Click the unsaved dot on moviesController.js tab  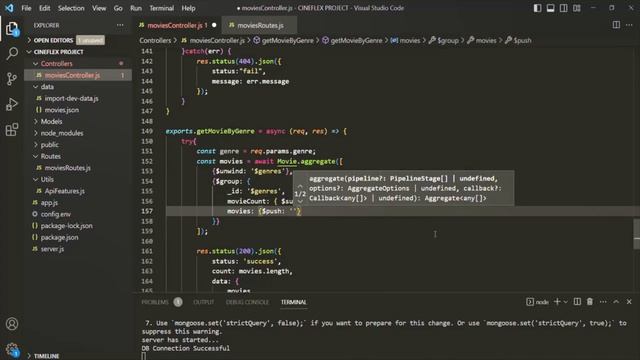pyautogui.click(x=214, y=25)
